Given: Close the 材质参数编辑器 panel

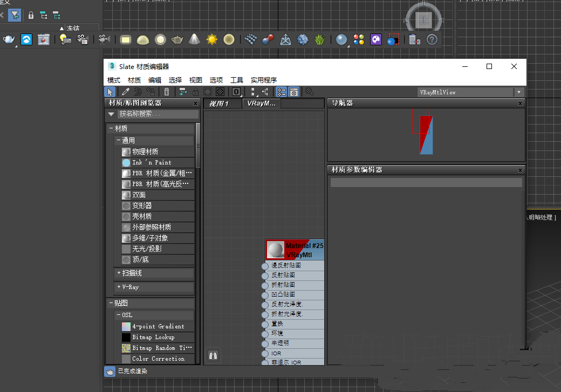Looking at the screenshot, I should point(520,170).
